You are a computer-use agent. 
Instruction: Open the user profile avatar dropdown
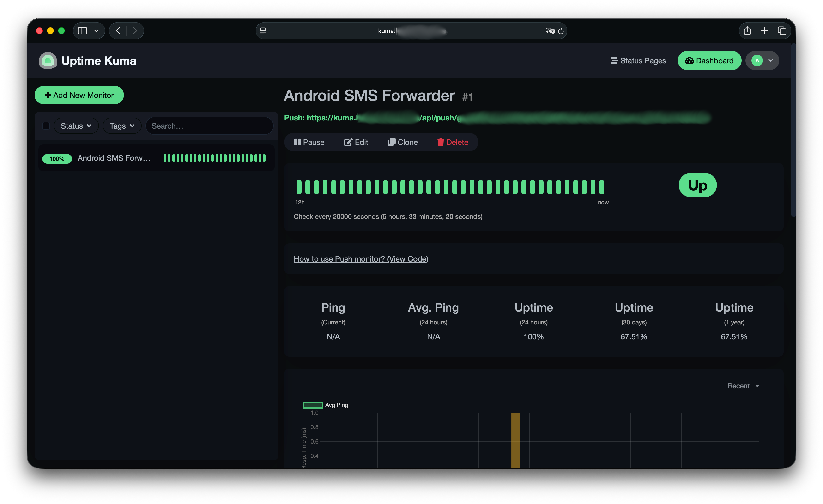[x=762, y=60]
